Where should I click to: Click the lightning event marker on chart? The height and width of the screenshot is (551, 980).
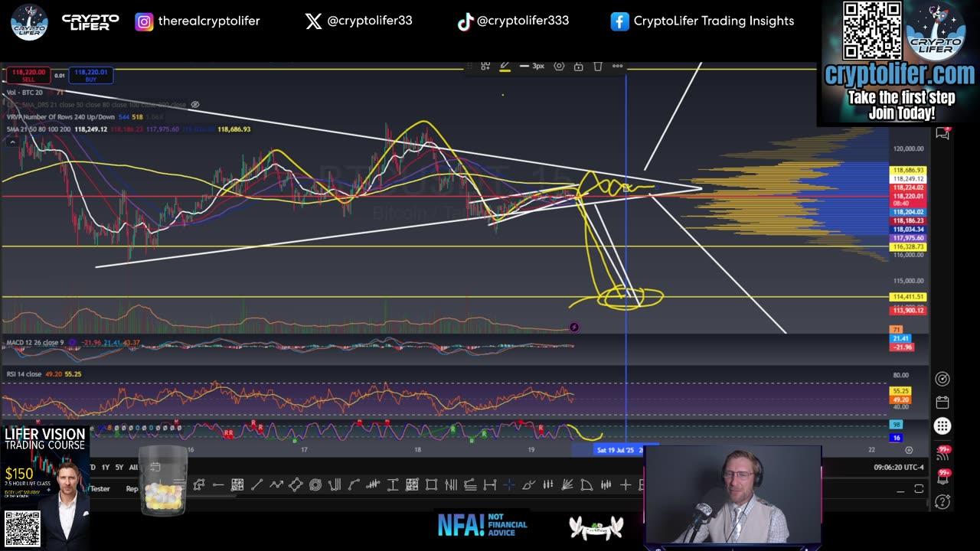click(x=574, y=328)
